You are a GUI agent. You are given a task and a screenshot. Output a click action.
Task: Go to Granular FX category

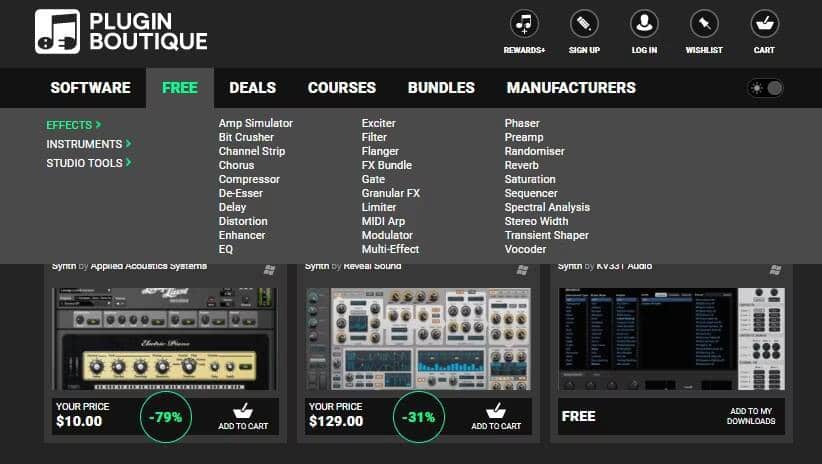tap(391, 193)
